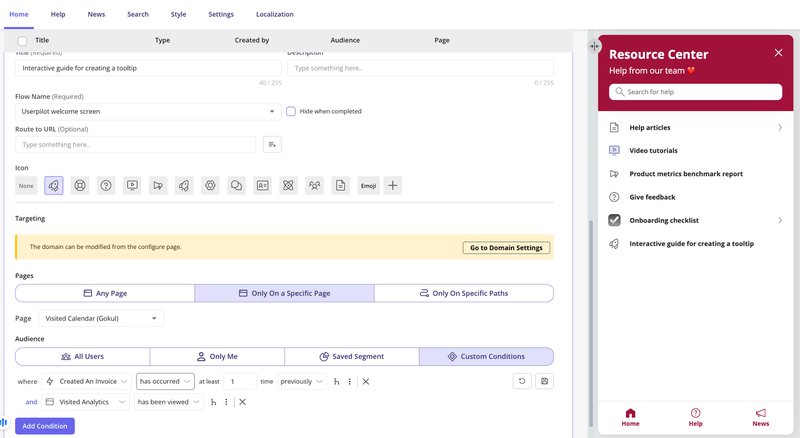
Task: Select Custom Conditions audience option
Action: (x=486, y=356)
